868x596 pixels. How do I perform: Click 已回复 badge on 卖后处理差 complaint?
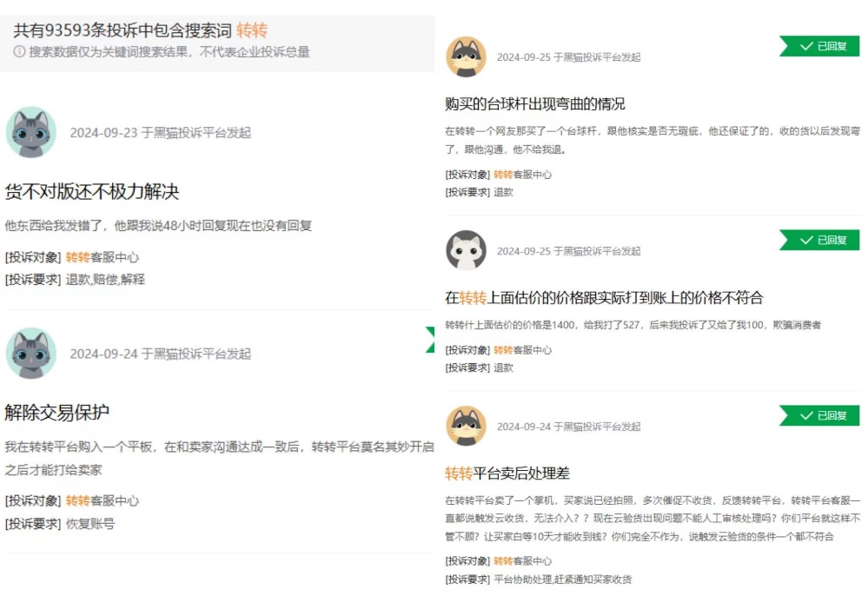point(819,415)
